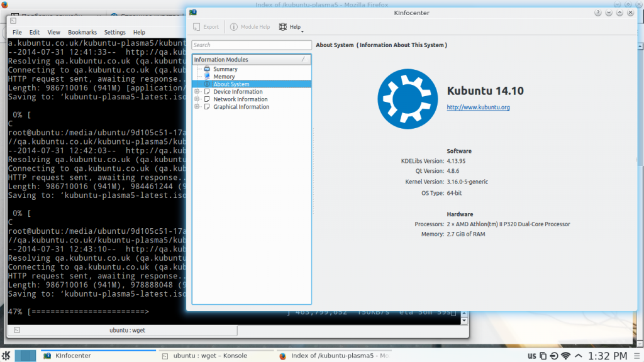644x362 pixels.
Task: Open the Kickoff application launcher
Action: tap(6, 356)
